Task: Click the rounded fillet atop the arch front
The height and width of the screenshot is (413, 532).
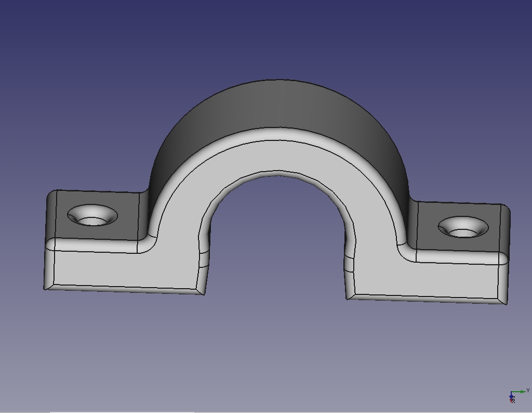Action: [x=280, y=134]
